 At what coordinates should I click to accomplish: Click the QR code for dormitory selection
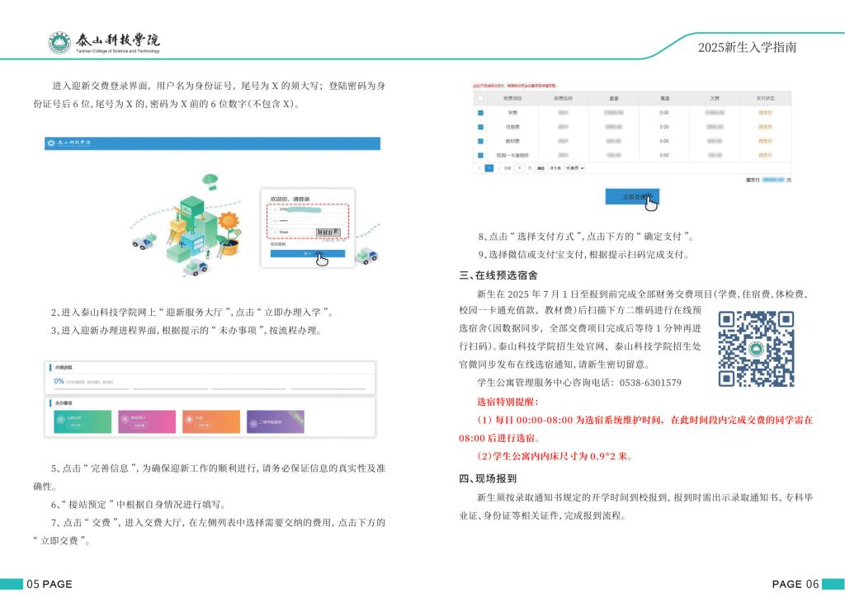pyautogui.click(x=756, y=348)
